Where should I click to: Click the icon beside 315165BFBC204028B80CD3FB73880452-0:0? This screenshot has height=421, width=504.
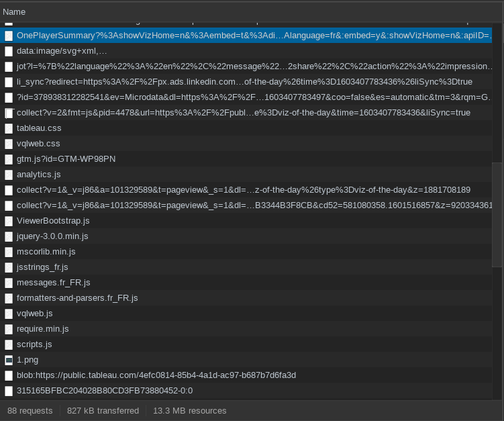pos(9,391)
